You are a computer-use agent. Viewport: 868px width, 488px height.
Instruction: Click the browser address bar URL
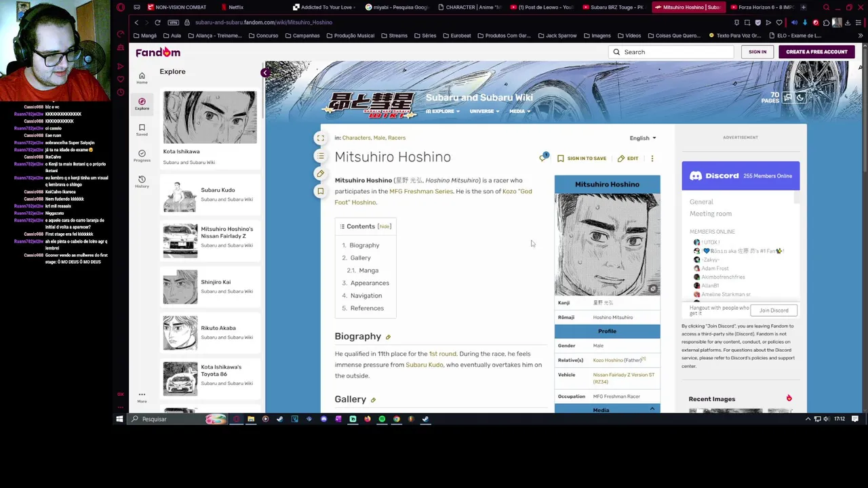tap(264, 22)
